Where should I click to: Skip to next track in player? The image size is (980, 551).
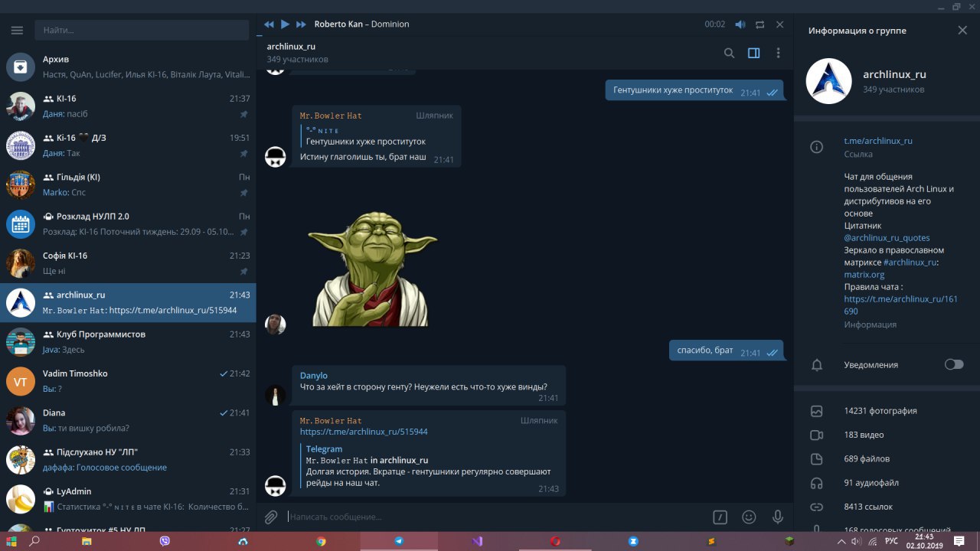[301, 24]
